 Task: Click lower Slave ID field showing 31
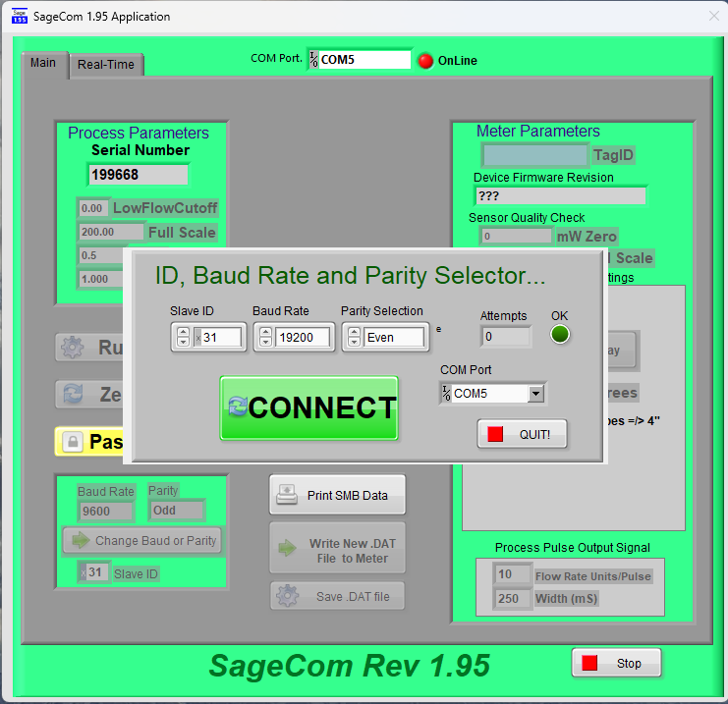[93, 572]
